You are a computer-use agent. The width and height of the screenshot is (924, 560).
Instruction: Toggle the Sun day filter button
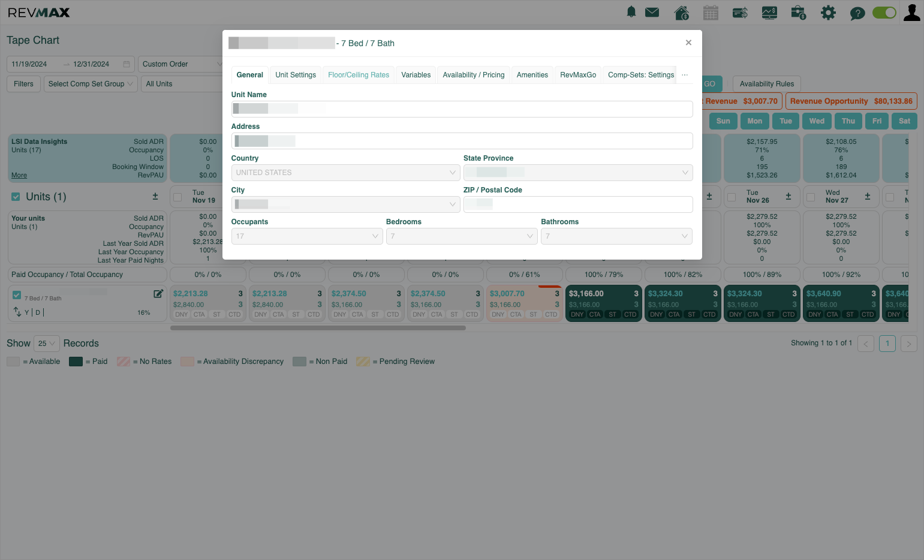coord(723,121)
